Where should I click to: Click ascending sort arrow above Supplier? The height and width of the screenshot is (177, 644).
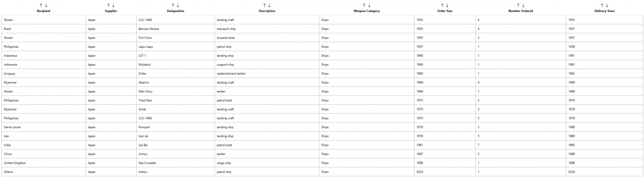click(x=108, y=5)
